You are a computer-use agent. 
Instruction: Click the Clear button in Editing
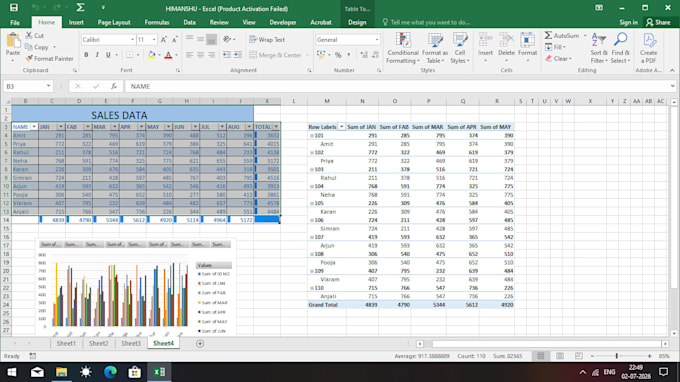point(559,58)
